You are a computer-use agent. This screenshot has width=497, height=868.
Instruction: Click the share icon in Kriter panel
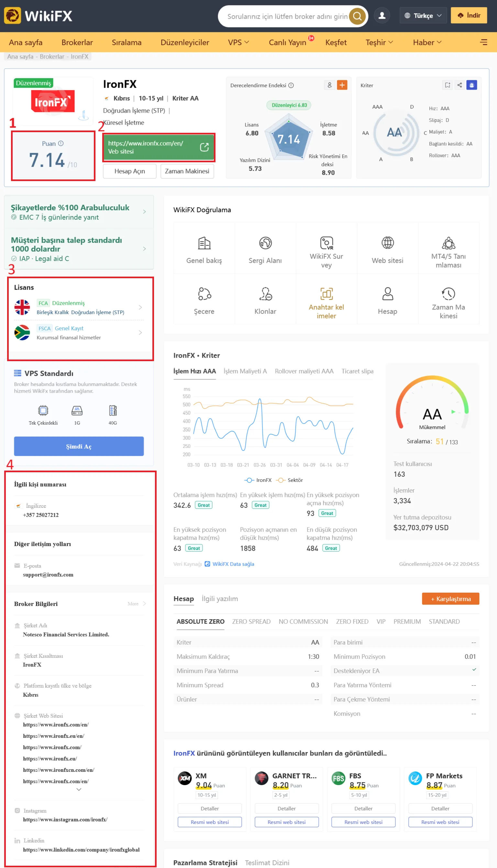[x=459, y=85]
